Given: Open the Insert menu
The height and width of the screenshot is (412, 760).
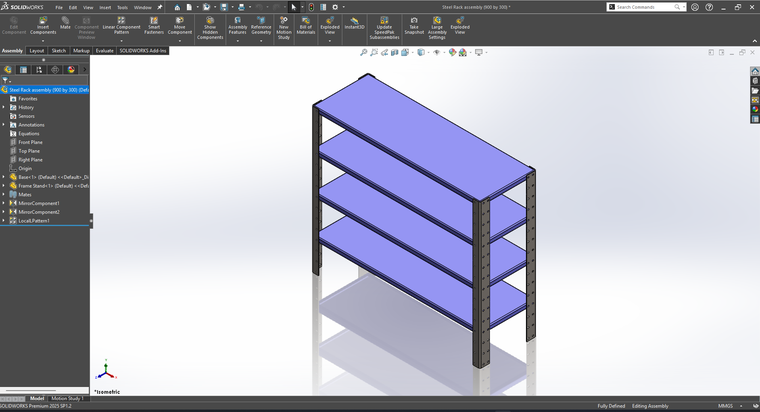Looking at the screenshot, I should [104, 7].
